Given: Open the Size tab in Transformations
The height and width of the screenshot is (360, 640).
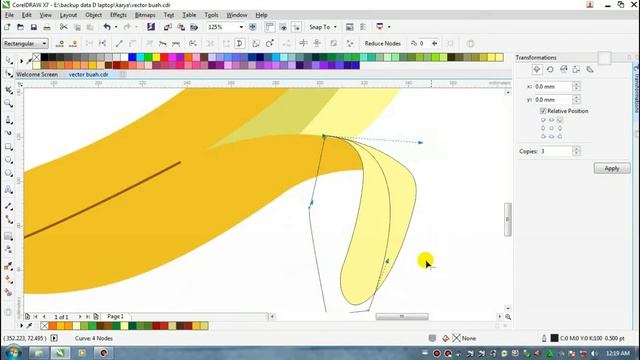Looking at the screenshot, I should 576,69.
